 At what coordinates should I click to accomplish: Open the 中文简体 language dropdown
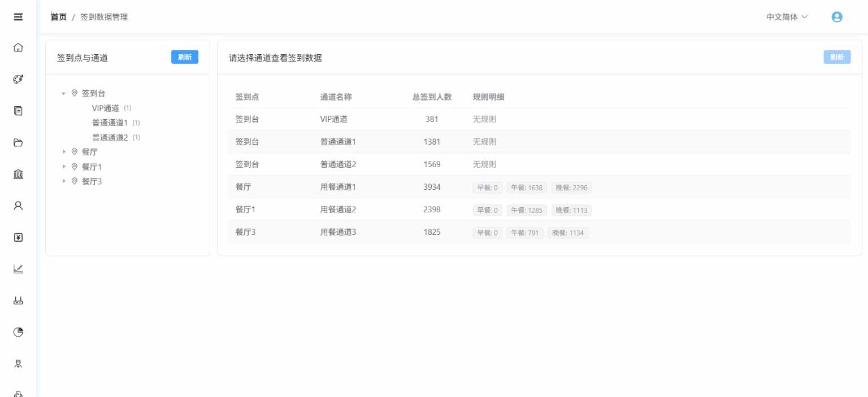(787, 17)
